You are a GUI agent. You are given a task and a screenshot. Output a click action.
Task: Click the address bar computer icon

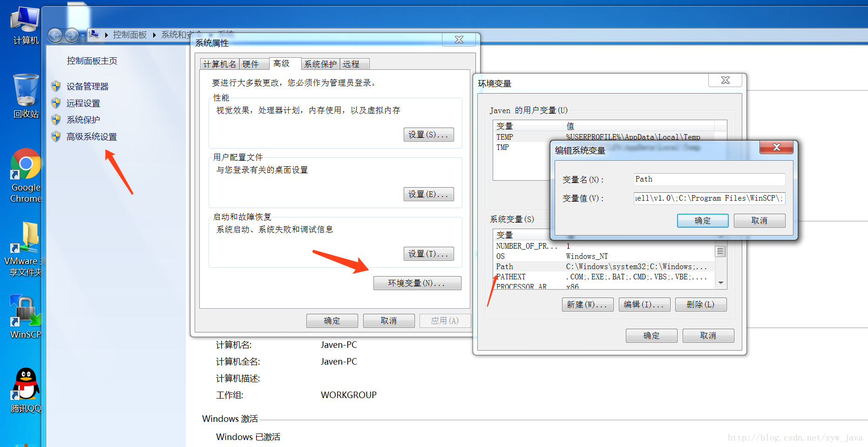coord(94,34)
